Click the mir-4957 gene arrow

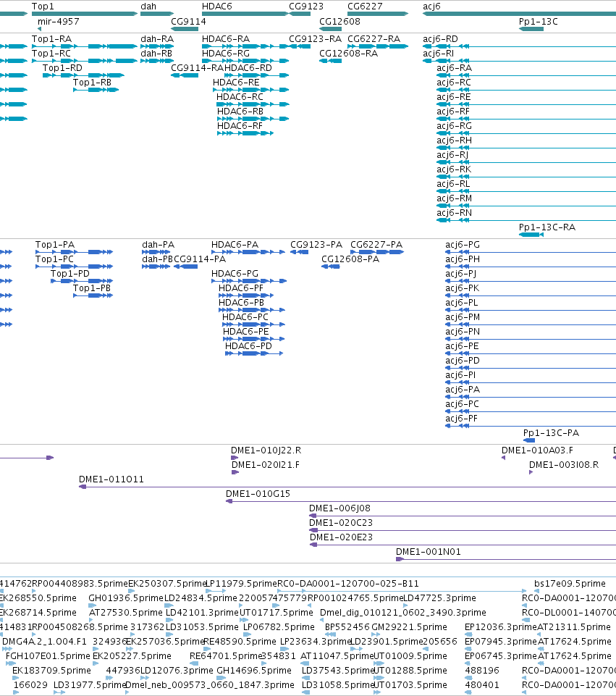click(40, 29)
